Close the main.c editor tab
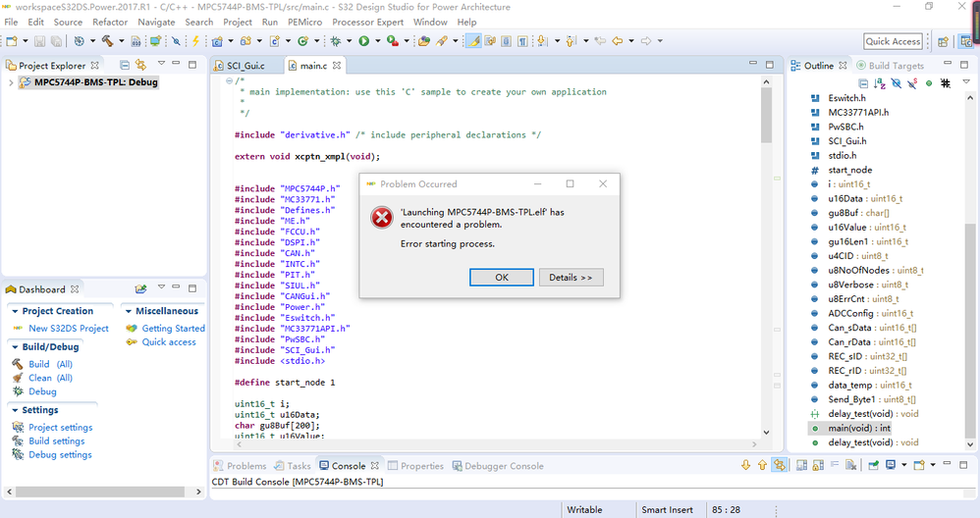This screenshot has width=980, height=518. pos(337,65)
